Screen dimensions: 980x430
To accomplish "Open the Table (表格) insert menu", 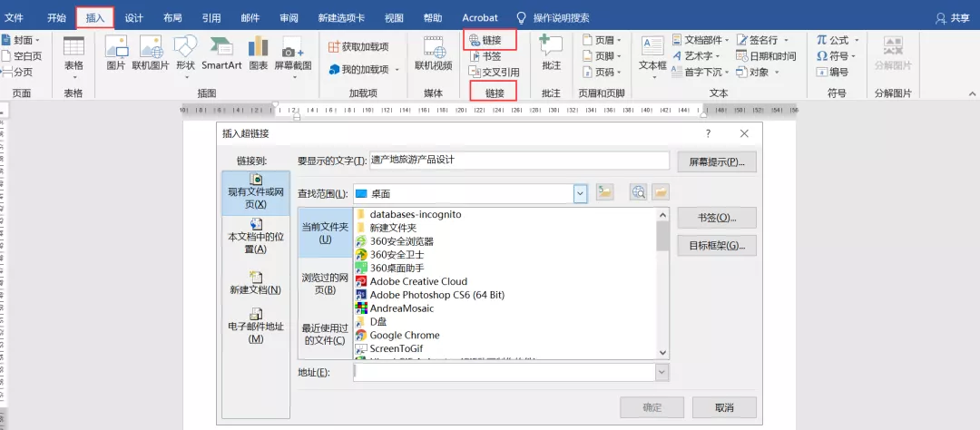I will pyautogui.click(x=73, y=58).
